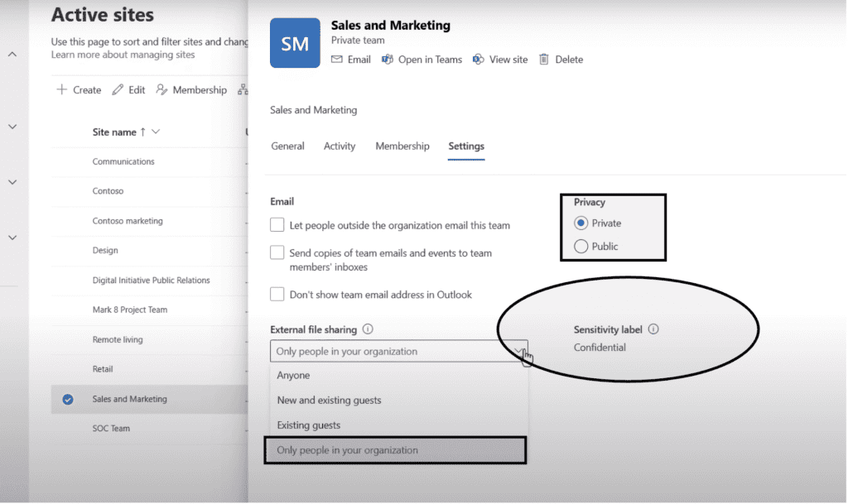Deselect the Sales and Marketing row checkmark

pos(68,399)
